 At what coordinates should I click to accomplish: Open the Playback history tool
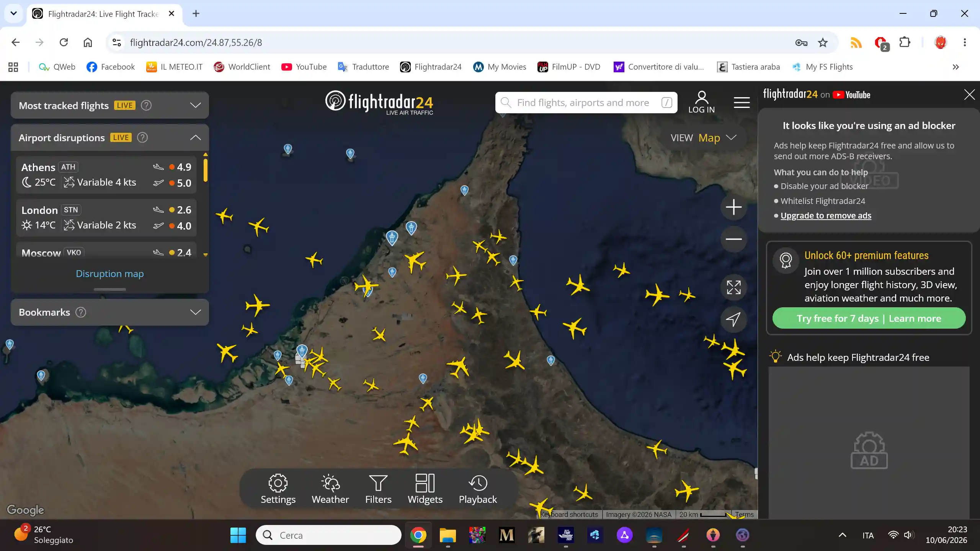[x=478, y=489]
